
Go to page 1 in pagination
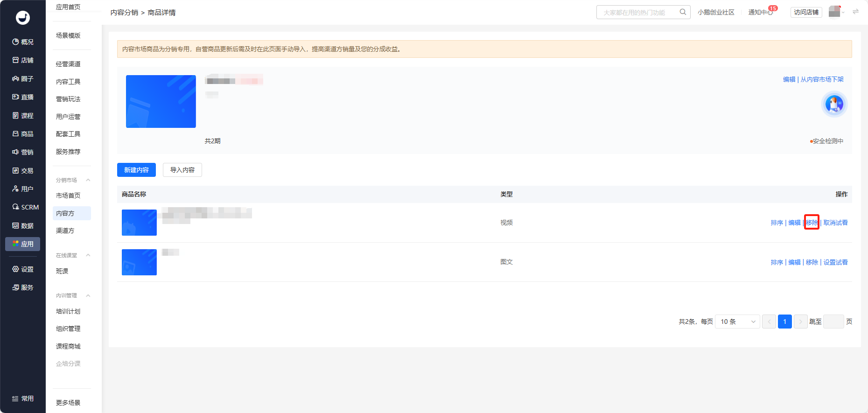[x=785, y=322]
